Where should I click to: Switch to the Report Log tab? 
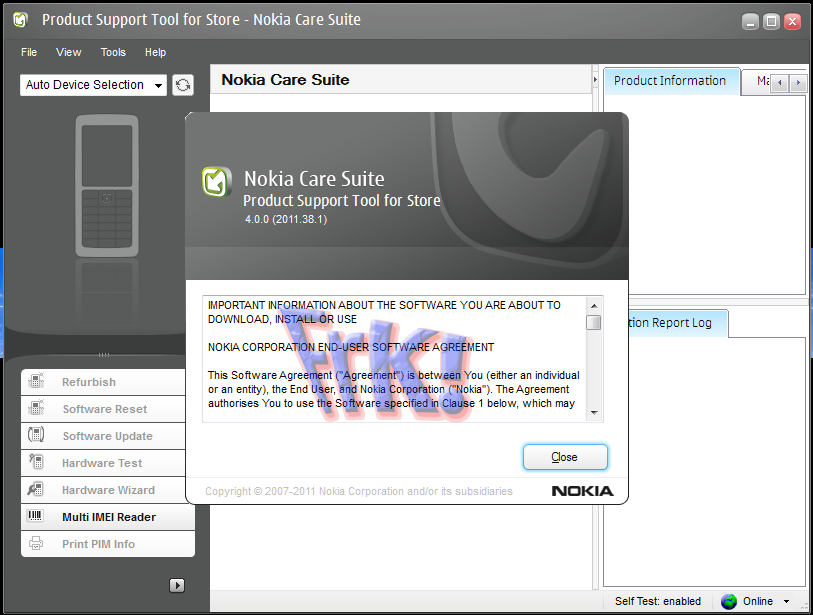(677, 323)
